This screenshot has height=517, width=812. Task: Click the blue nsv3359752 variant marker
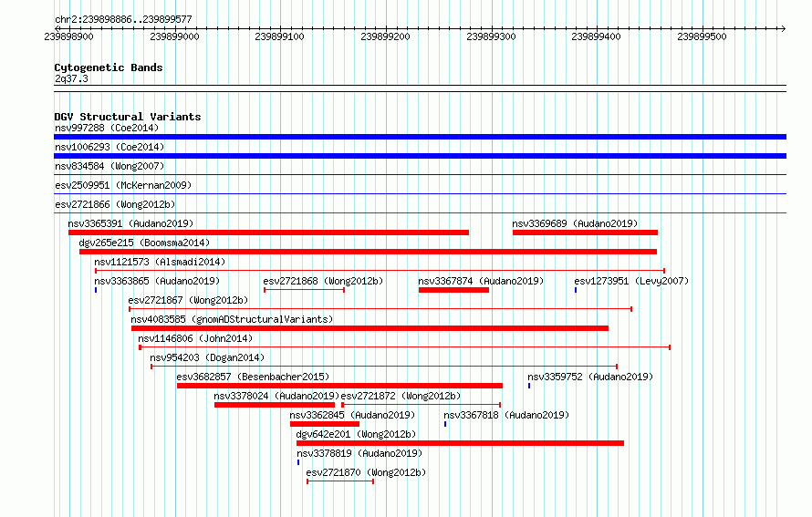point(529,386)
